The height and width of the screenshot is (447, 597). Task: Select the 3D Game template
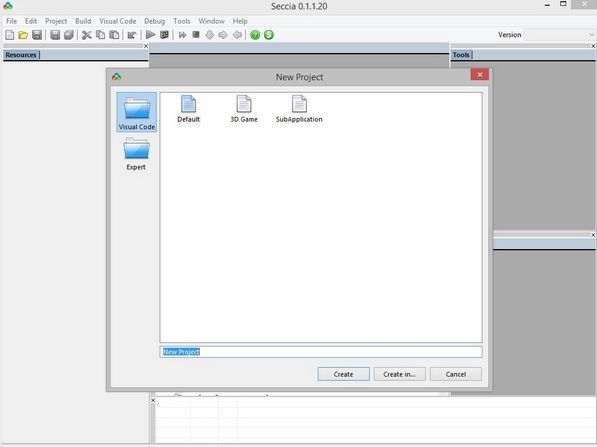[244, 109]
